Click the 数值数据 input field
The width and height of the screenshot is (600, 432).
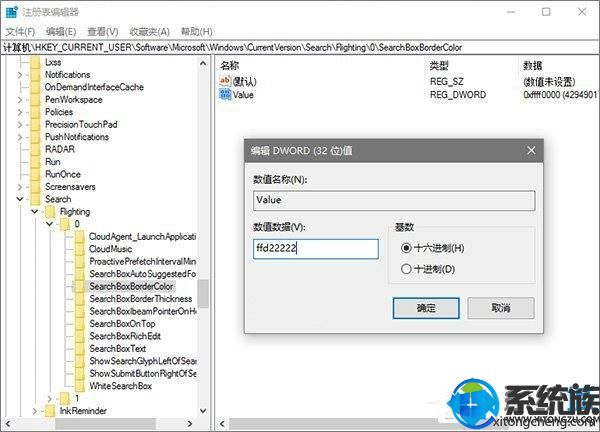coord(316,249)
